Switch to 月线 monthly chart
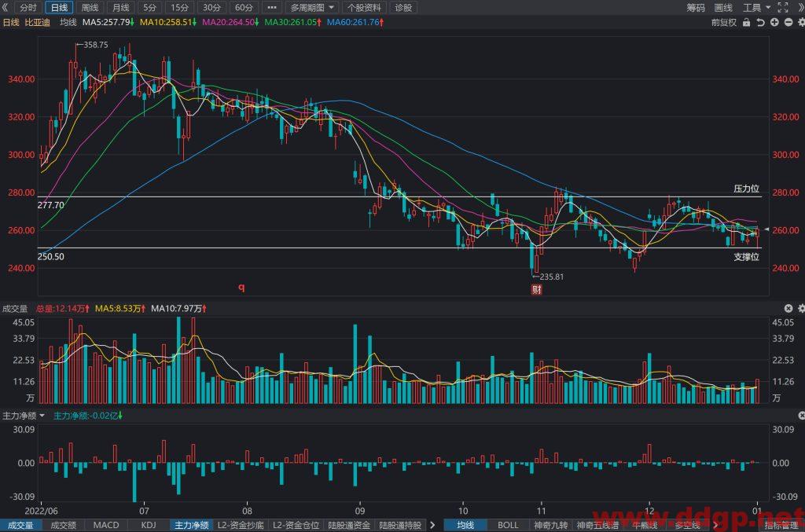This screenshot has height=532, width=805. pos(120,7)
